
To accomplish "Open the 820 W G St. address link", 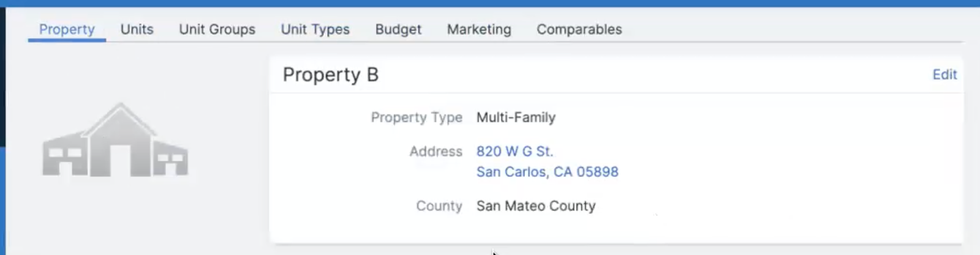I will tap(514, 151).
